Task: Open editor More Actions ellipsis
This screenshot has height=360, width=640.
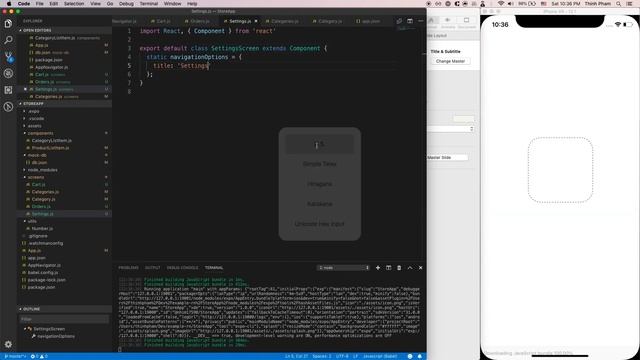Action: pos(421,21)
